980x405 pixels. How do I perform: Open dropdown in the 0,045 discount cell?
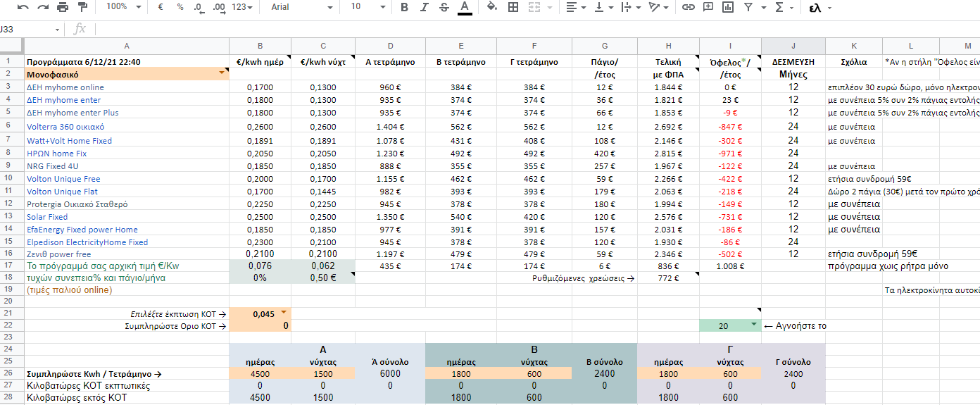(284, 311)
